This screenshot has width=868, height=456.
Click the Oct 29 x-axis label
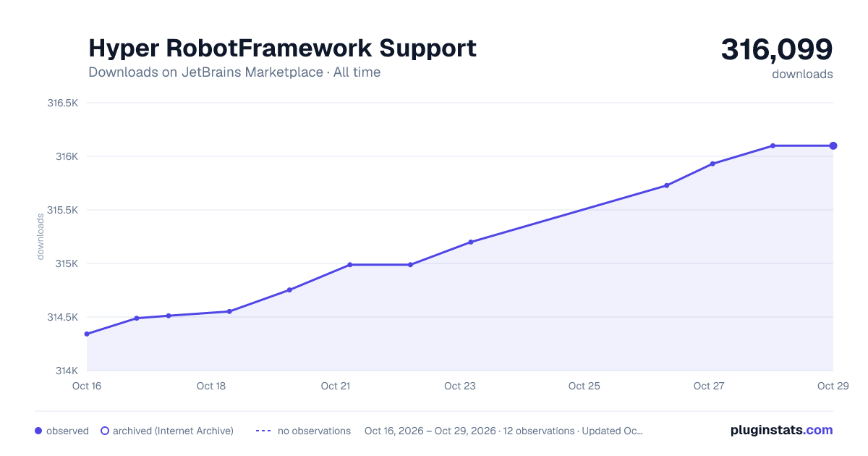tap(832, 386)
